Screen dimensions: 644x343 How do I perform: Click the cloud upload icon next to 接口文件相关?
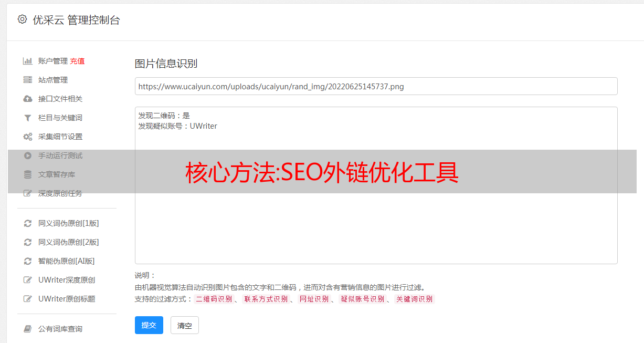28,99
